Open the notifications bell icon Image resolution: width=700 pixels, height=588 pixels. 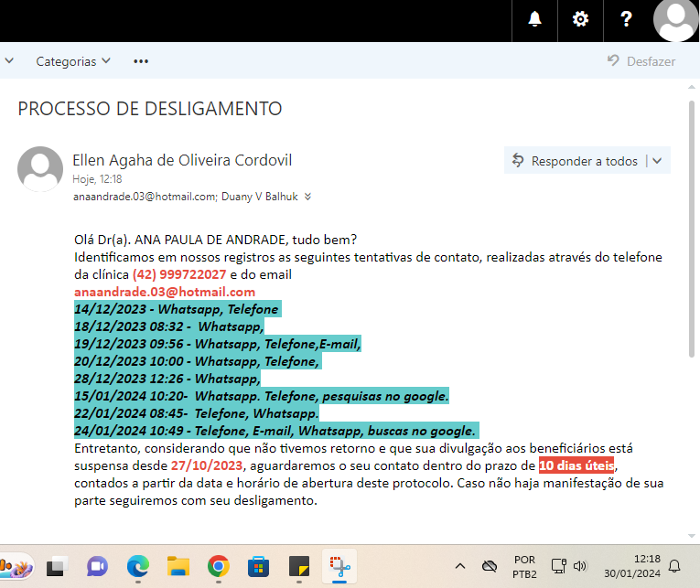point(534,19)
